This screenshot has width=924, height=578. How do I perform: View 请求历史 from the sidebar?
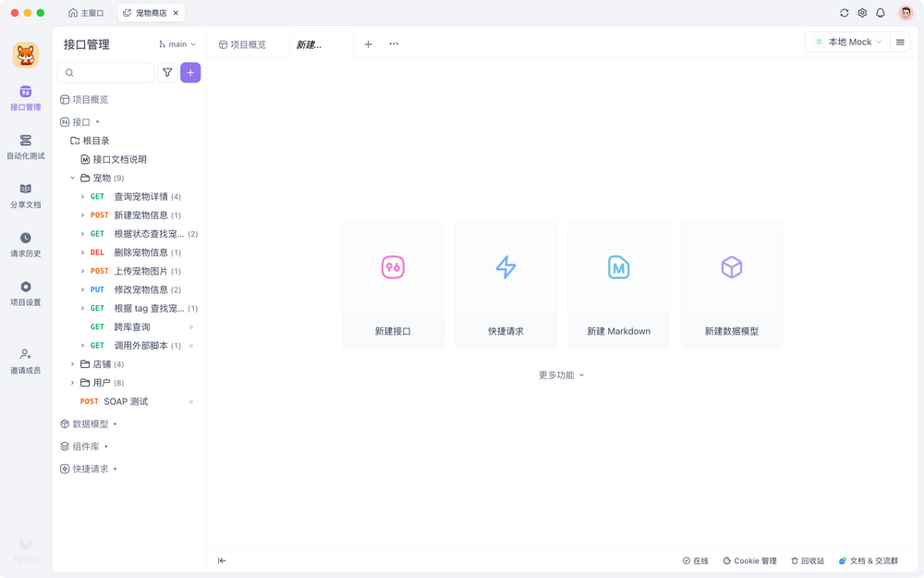click(25, 246)
